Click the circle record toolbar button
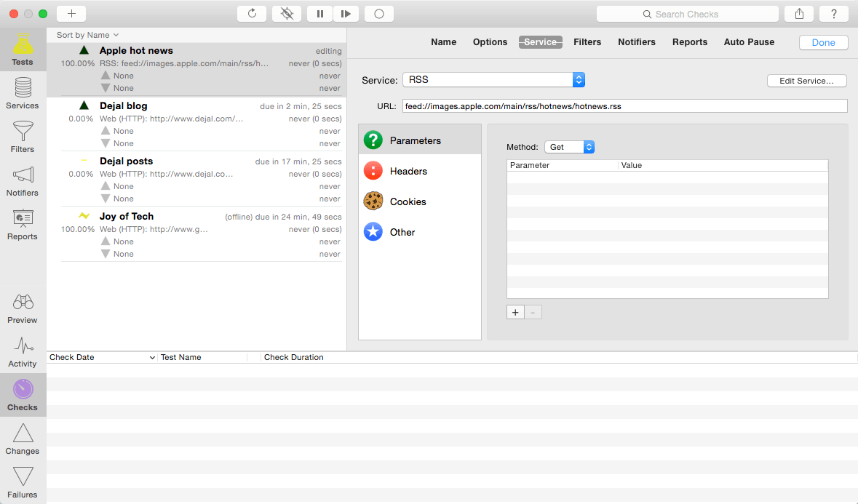The height and width of the screenshot is (504, 858). click(379, 14)
